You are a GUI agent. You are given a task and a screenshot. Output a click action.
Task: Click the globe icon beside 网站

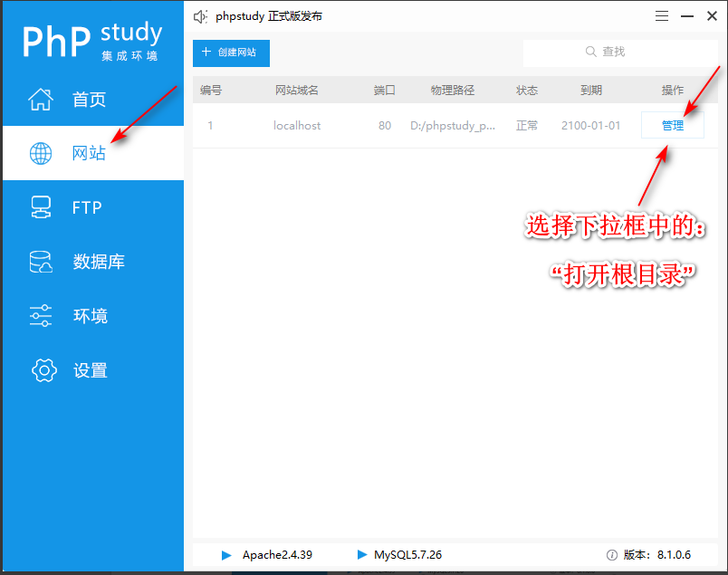coord(41,153)
